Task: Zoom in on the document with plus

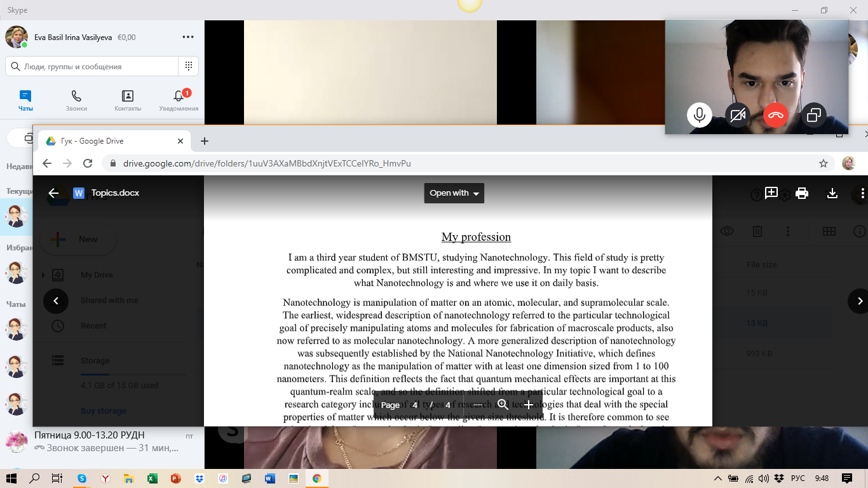Action: (x=528, y=405)
